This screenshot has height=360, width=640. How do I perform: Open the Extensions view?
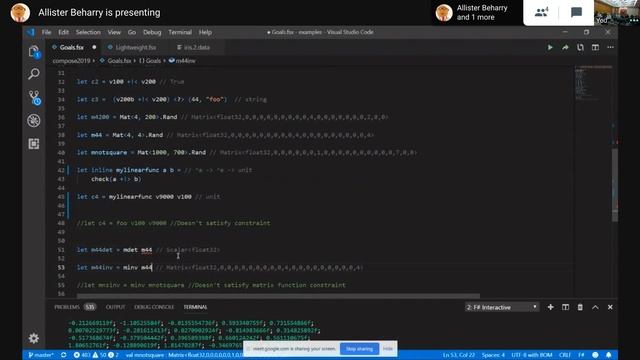pyautogui.click(x=34, y=144)
